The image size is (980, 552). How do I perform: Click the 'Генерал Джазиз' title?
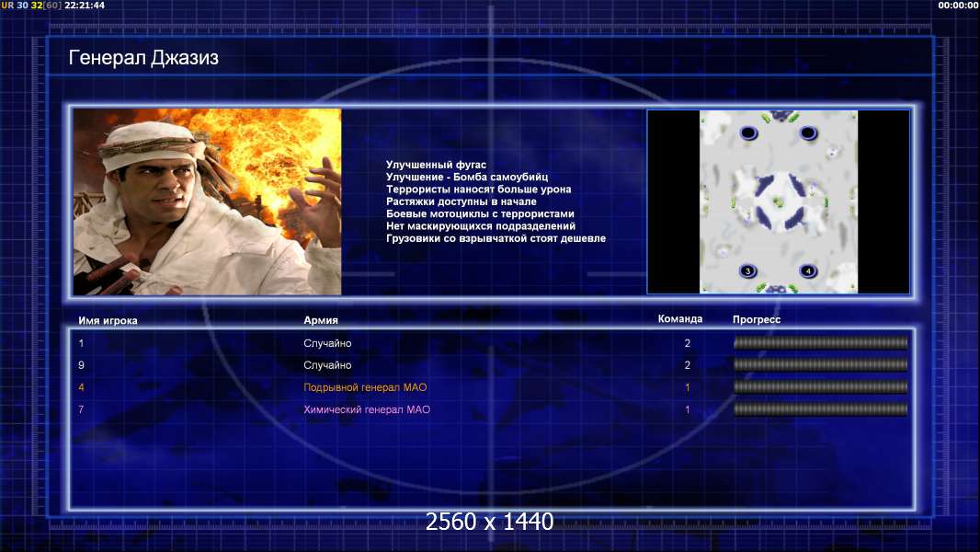(143, 58)
